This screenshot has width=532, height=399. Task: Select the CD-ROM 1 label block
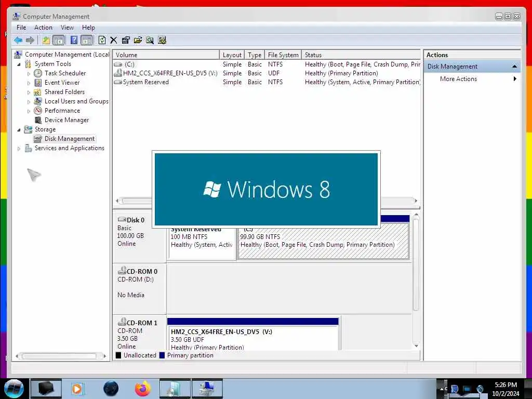(x=139, y=332)
